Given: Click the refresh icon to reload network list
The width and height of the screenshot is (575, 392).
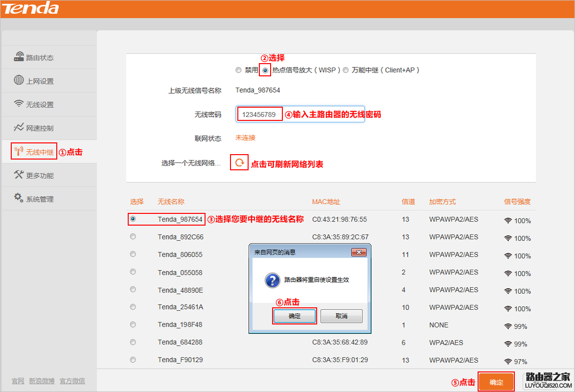Looking at the screenshot, I should (239, 162).
